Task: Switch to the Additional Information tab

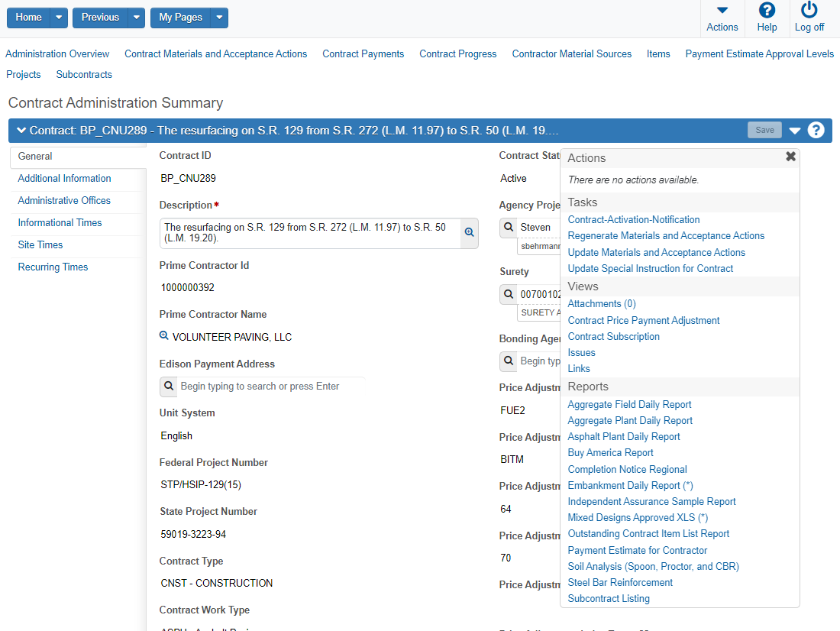Action: 65,178
